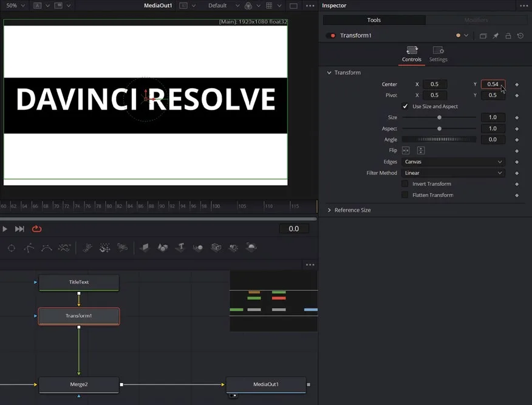Open the Default viewer LUT dropdown
The image size is (532, 405).
[224, 5]
